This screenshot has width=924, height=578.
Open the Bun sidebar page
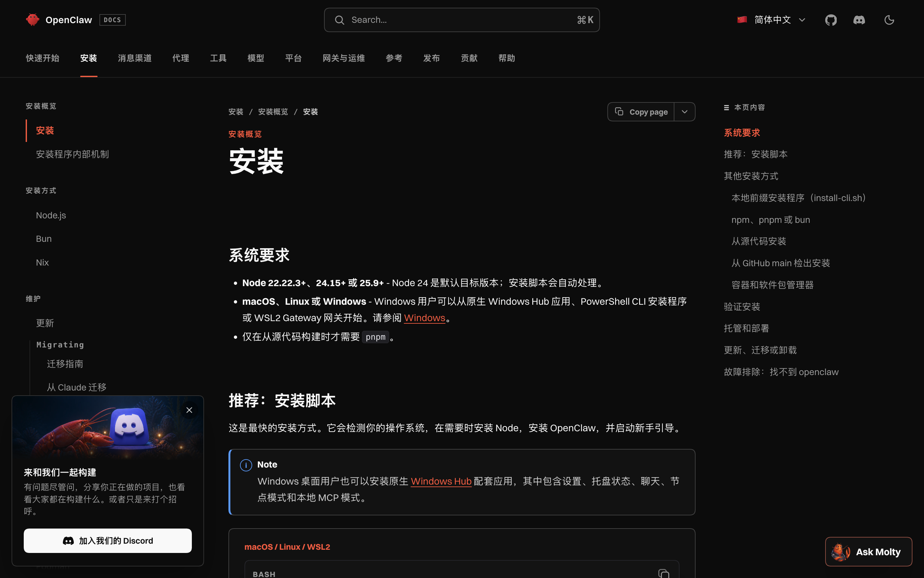(44, 239)
